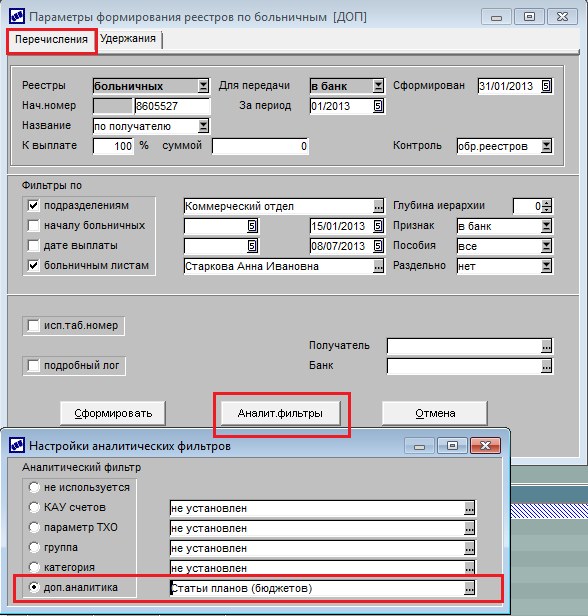
Task: Toggle подразделениям filter checkbox
Action: click(34, 205)
